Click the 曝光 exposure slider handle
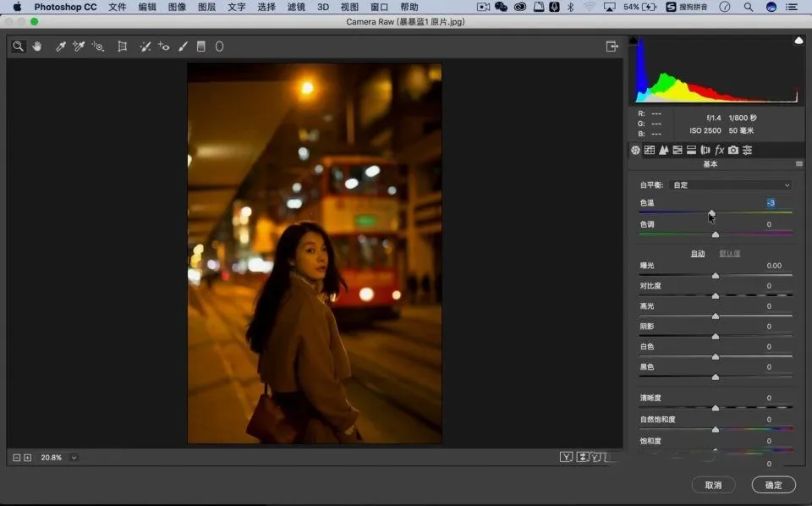This screenshot has width=812, height=506. pyautogui.click(x=716, y=276)
